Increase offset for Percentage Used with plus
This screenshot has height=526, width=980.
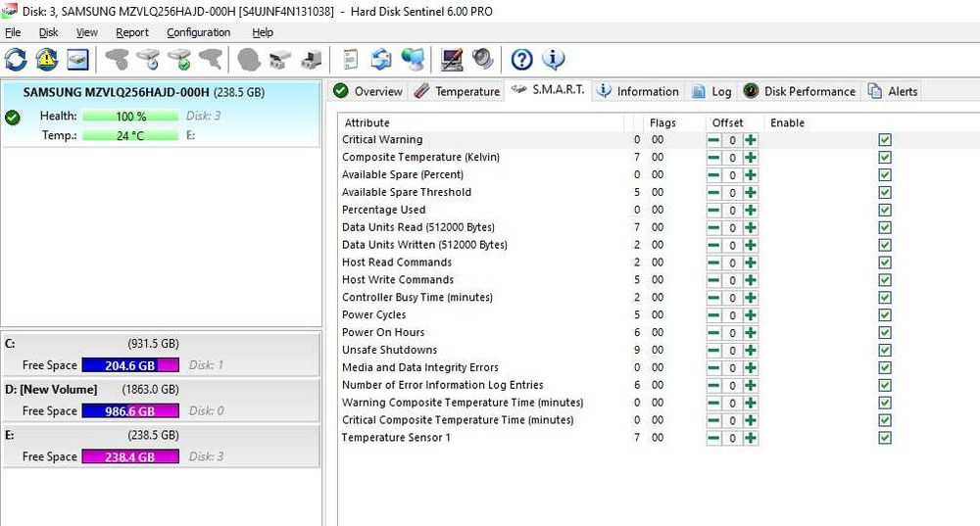click(x=751, y=210)
